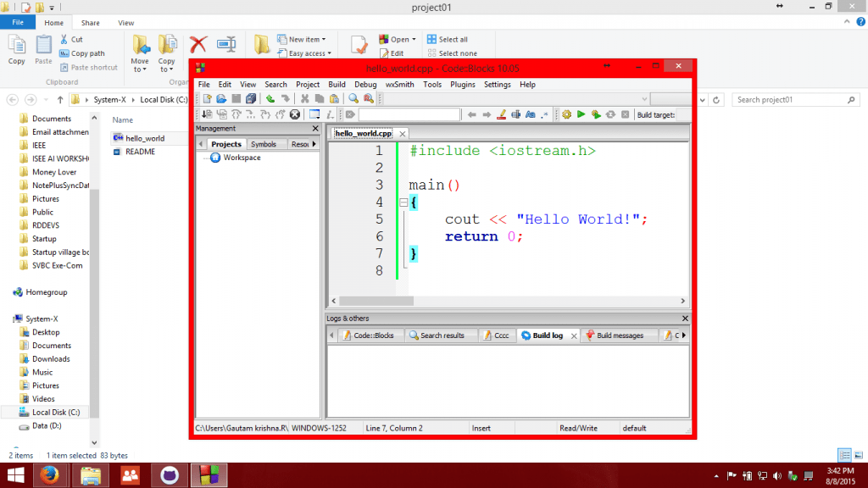This screenshot has width=868, height=488.
Task: Toggle regex search option icon
Action: tap(545, 114)
